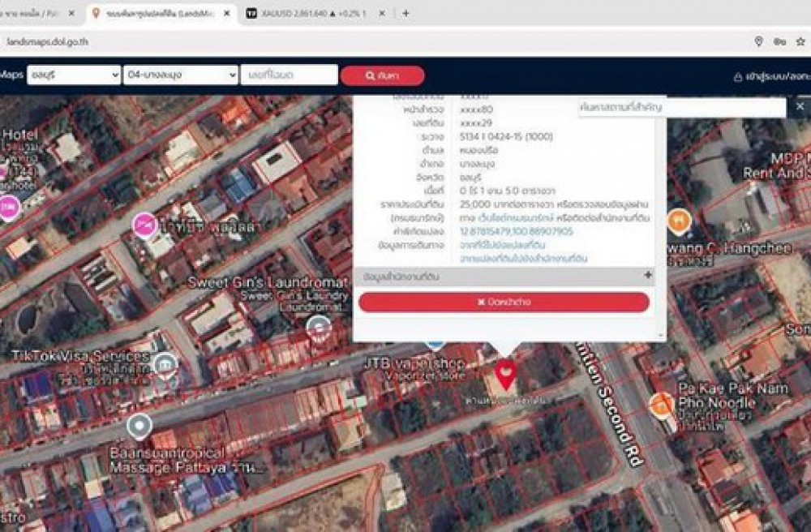
Task: Click the Baansuantropical Massage Pattaya marker
Action: [x=139, y=424]
